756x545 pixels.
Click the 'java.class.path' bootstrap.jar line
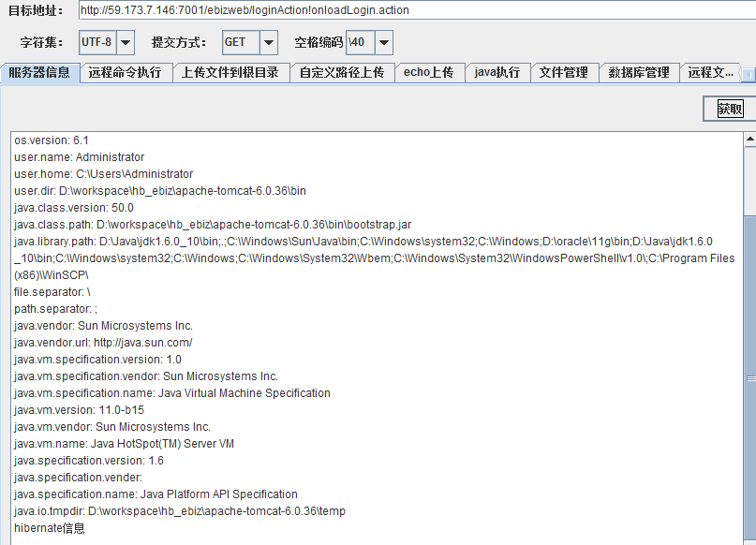pyautogui.click(x=213, y=225)
